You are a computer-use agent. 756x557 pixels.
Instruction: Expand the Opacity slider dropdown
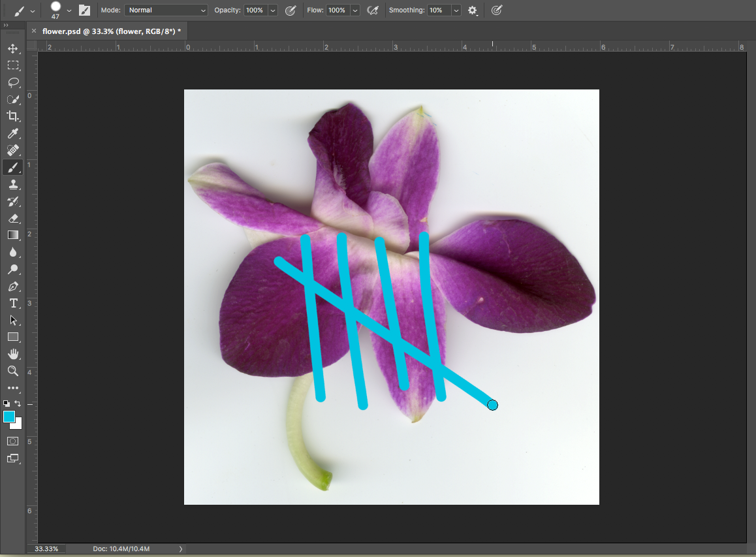(x=272, y=10)
